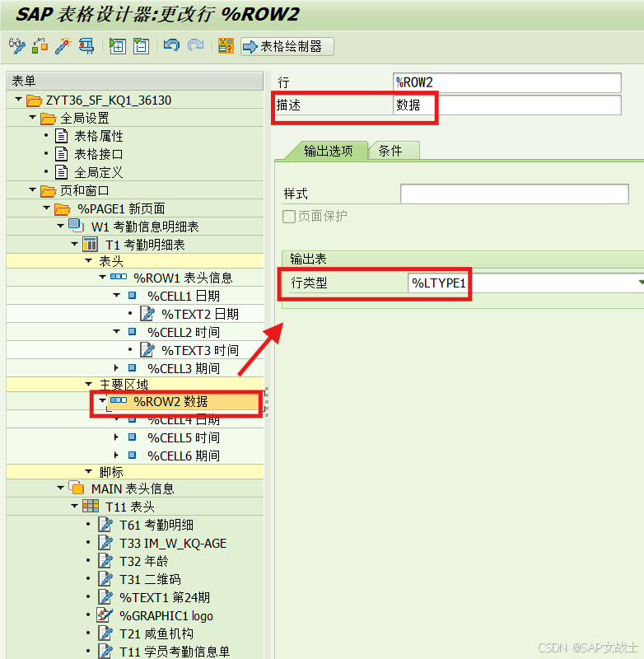This screenshot has height=659, width=644.
Task: Collapse the 页和窗口 folder
Action: click(32, 189)
